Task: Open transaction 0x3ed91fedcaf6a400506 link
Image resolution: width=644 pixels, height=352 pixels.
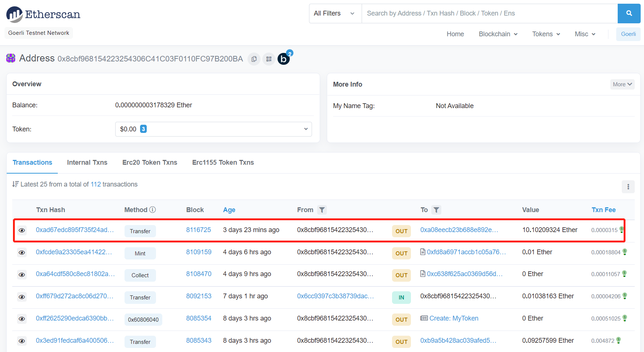Action: [x=75, y=341]
